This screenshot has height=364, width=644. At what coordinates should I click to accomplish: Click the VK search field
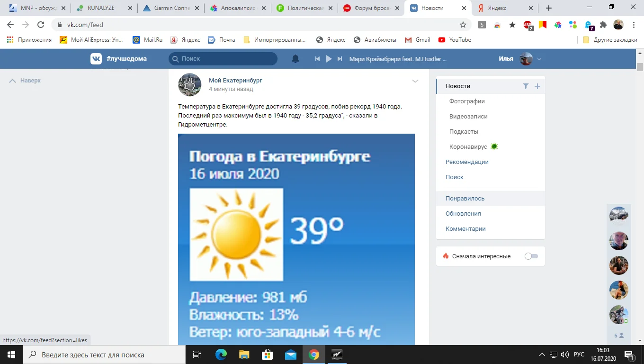tap(223, 58)
